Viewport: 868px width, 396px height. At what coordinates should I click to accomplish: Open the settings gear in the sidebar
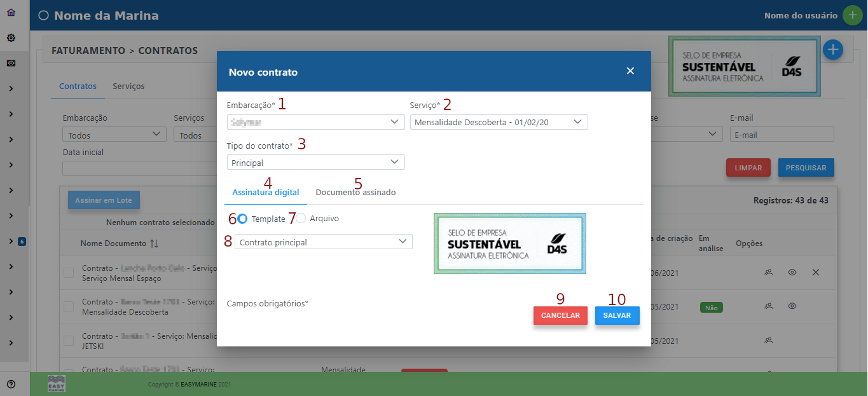[x=11, y=38]
